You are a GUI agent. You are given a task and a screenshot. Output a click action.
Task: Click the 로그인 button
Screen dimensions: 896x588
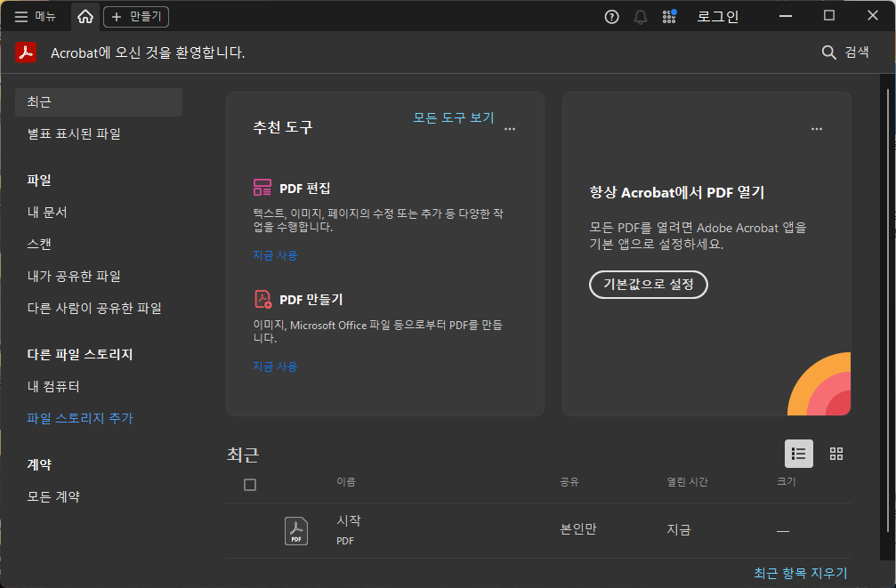(717, 15)
